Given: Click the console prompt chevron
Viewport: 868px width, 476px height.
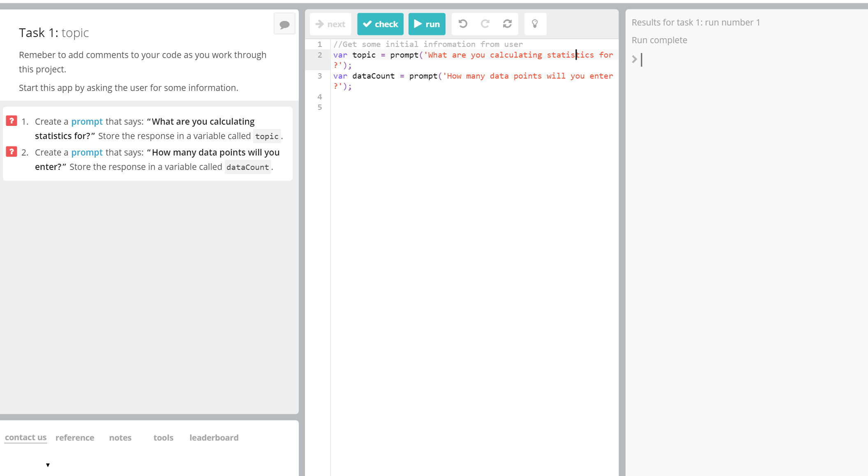Looking at the screenshot, I should [x=635, y=59].
